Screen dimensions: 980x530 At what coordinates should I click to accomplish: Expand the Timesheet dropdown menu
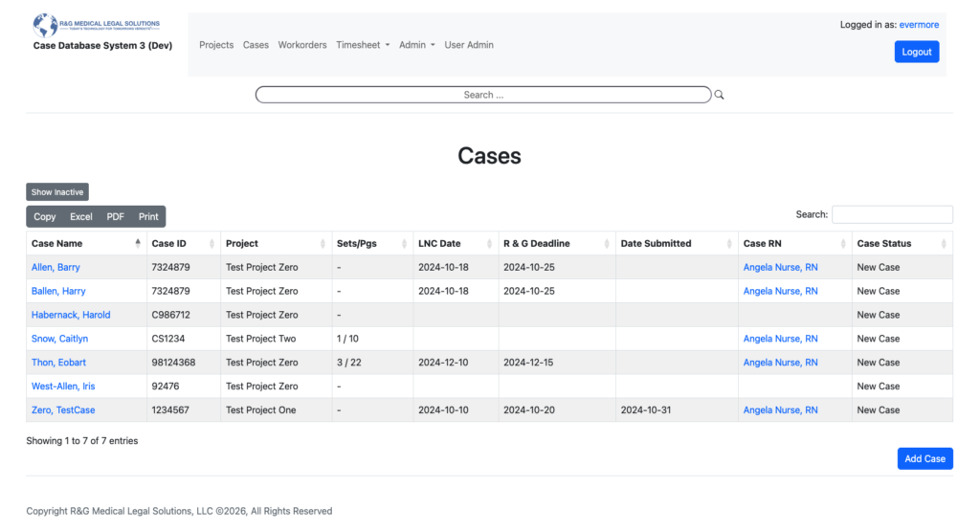363,45
